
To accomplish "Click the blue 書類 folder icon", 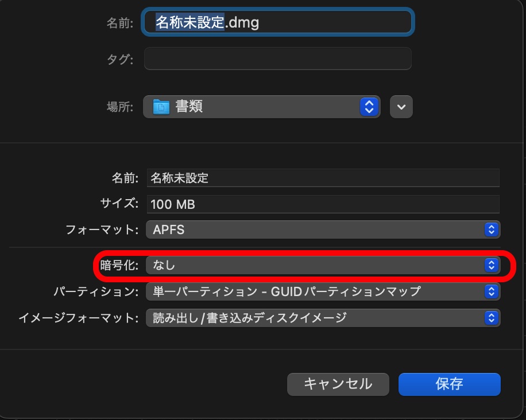I will pos(161,107).
